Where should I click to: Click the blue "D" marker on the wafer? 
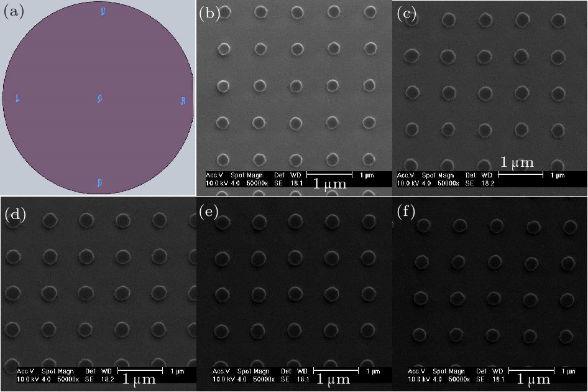[x=99, y=183]
